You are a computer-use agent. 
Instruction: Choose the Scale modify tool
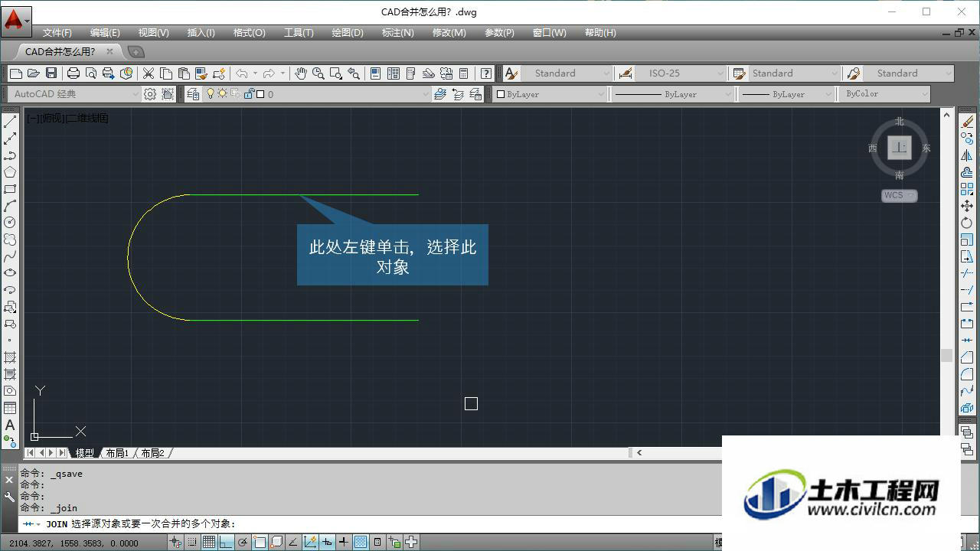968,240
